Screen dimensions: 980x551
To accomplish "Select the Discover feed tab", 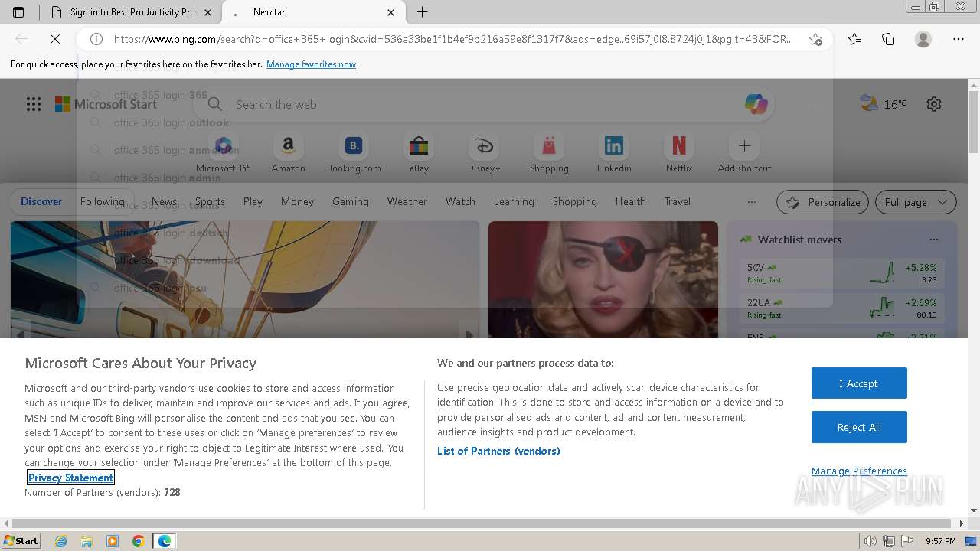I will point(41,202).
